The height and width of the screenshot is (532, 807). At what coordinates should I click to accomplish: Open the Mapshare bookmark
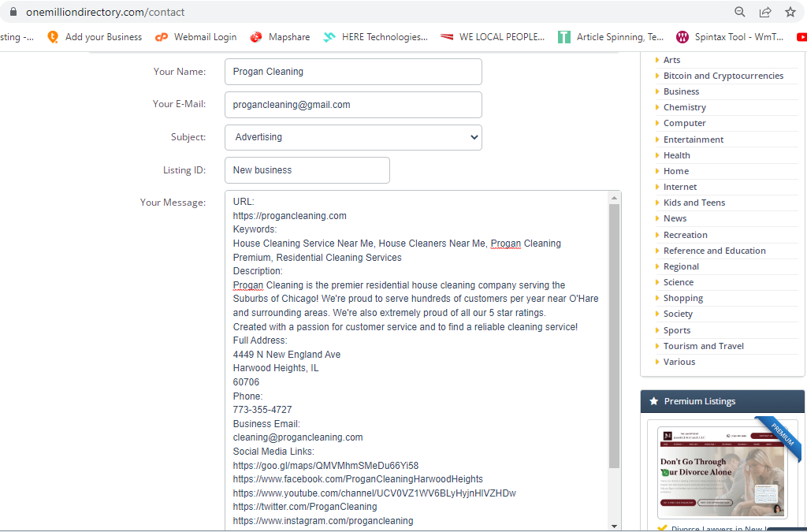pyautogui.click(x=280, y=37)
